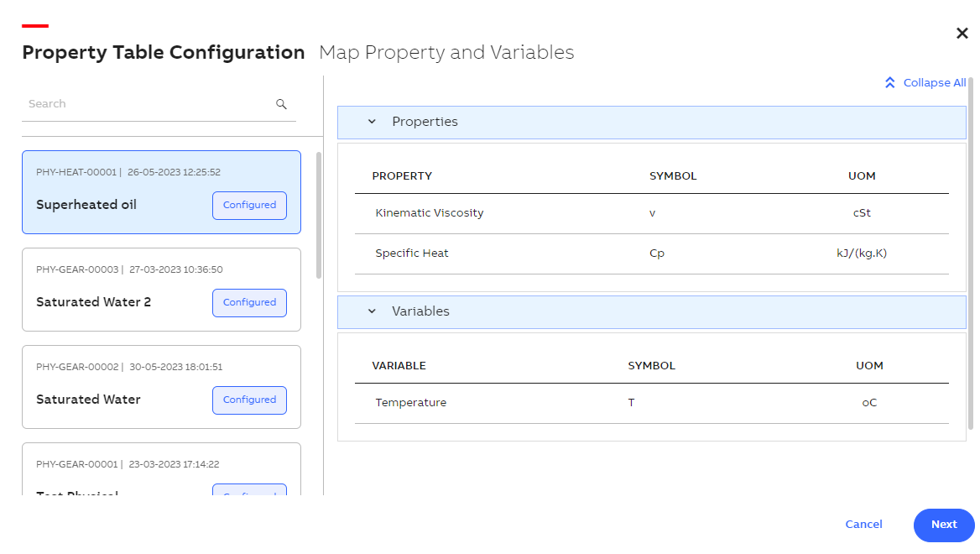The height and width of the screenshot is (554, 980).
Task: Click the PHY-HEAT-00001 identifier text
Action: coord(76,172)
